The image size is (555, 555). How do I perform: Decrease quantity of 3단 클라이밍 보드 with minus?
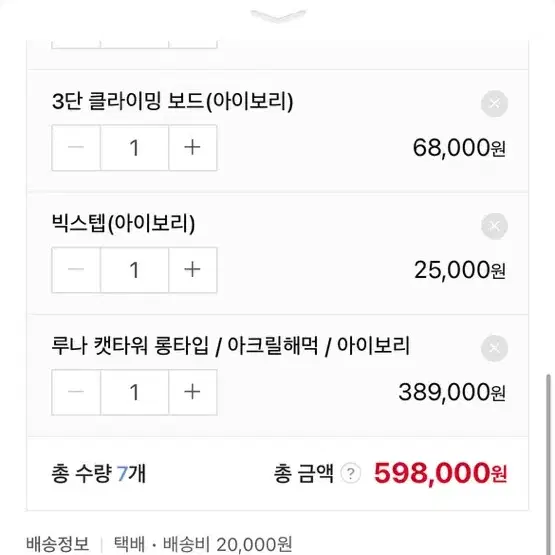click(76, 148)
